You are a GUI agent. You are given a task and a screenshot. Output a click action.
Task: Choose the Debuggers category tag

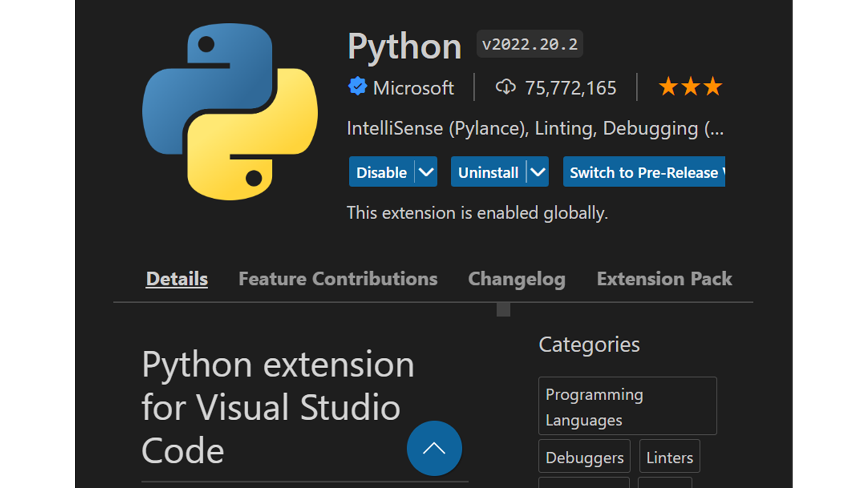[x=584, y=457]
